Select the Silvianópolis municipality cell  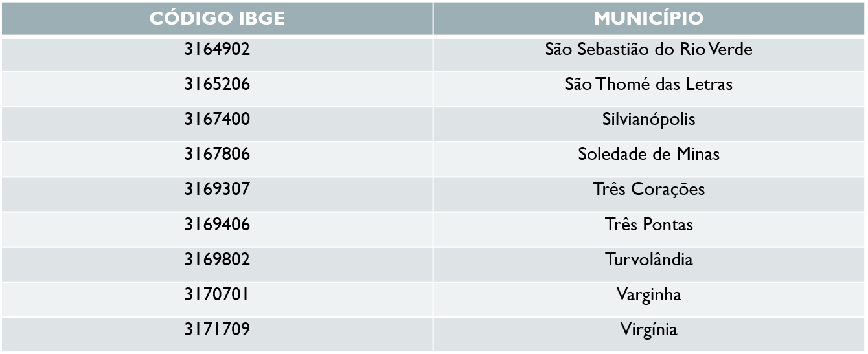pos(648,124)
